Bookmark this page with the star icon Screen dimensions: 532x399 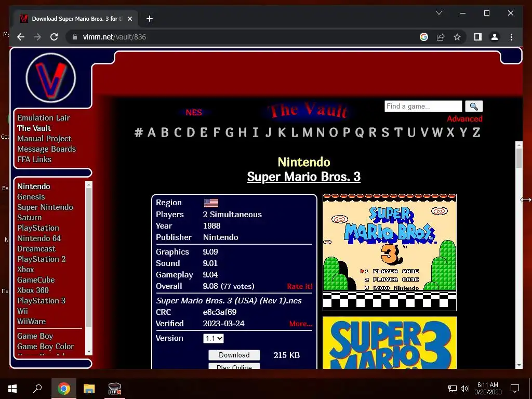[x=457, y=37]
